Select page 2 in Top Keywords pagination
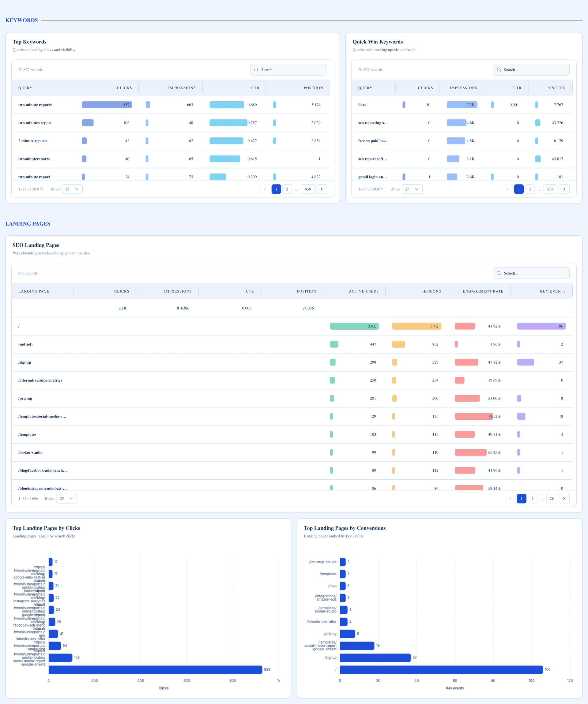 [287, 189]
